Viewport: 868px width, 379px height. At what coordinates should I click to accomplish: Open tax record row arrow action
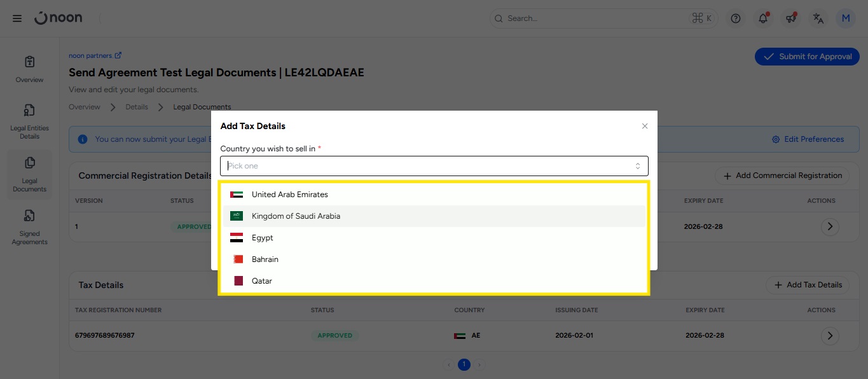click(829, 335)
